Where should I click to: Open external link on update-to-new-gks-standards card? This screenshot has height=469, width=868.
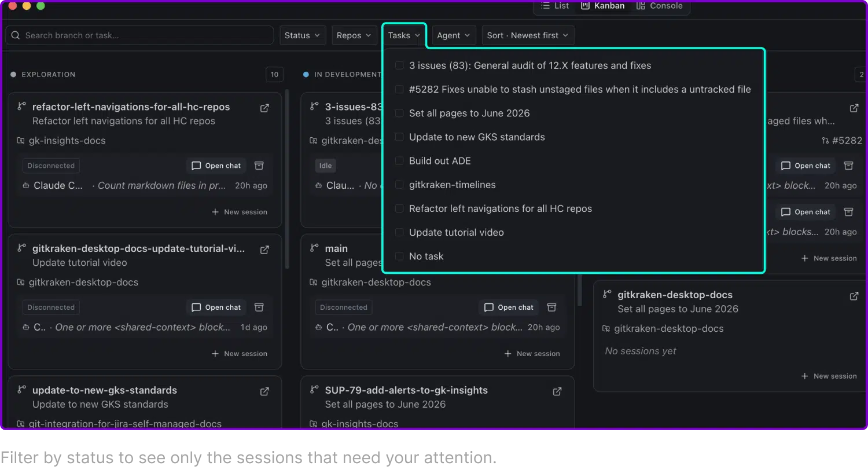pos(264,391)
